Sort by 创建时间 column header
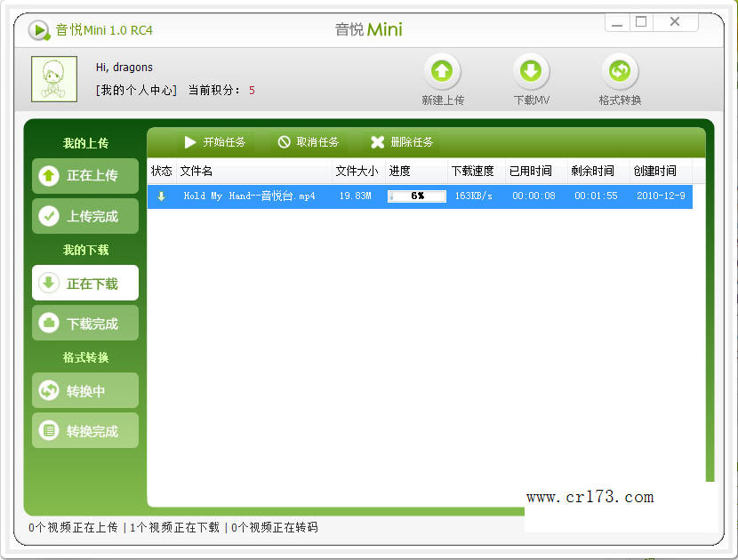Screen dimensions: 738x560 (661, 171)
